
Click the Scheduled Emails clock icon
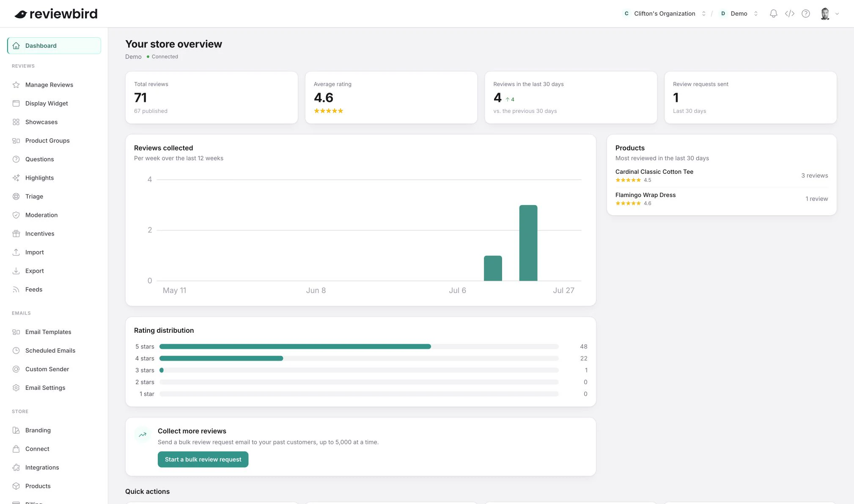click(x=16, y=351)
